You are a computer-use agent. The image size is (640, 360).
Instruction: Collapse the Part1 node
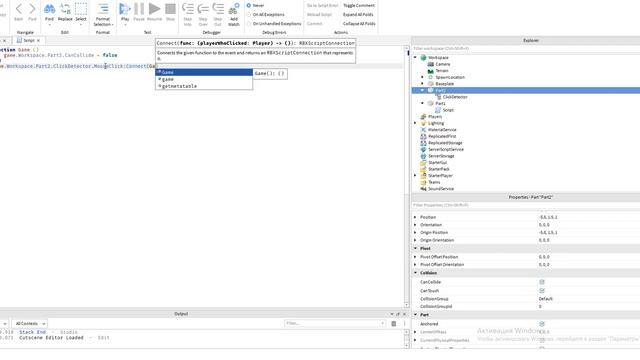[422, 103]
